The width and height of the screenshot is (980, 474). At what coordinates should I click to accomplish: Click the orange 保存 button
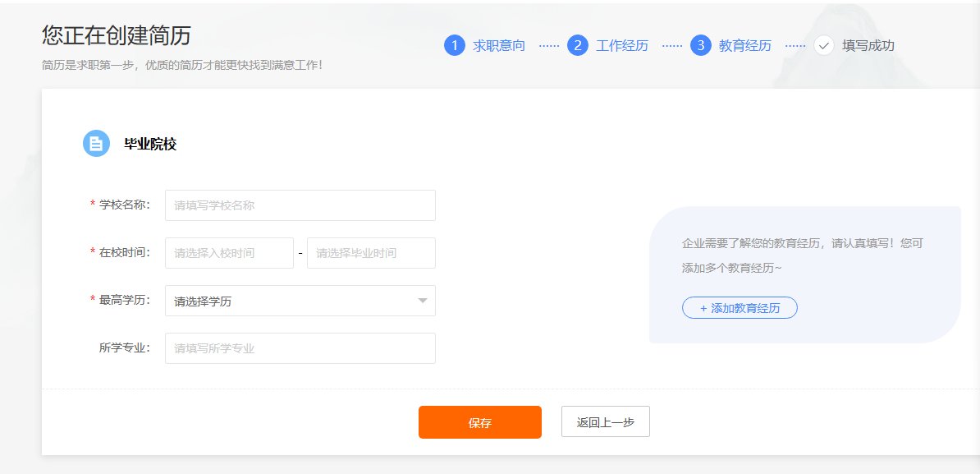coord(480,421)
